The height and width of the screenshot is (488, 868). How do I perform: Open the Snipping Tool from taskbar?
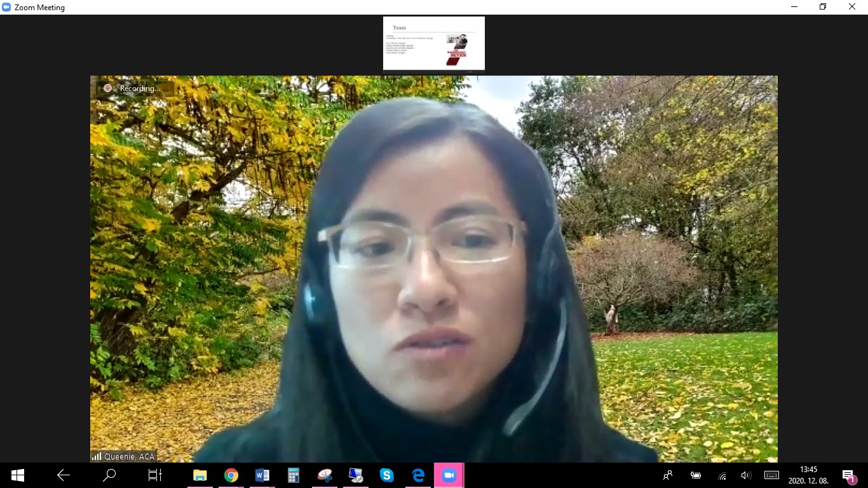pyautogui.click(x=325, y=475)
